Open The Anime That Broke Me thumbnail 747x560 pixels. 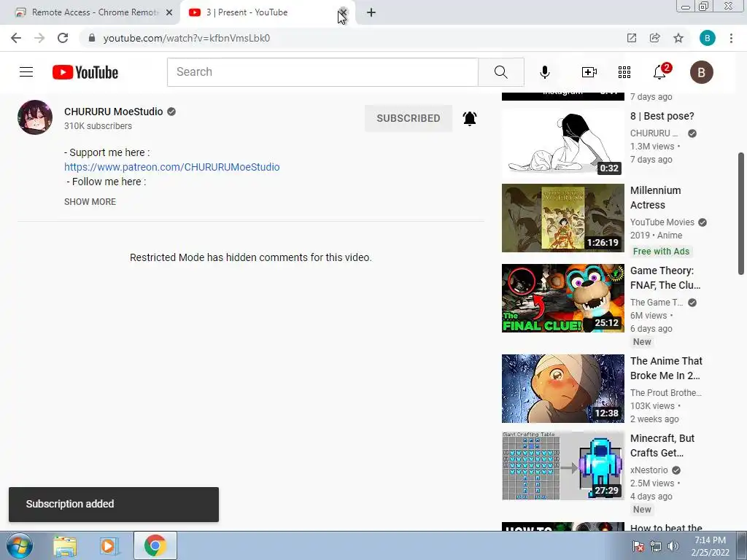click(x=562, y=389)
